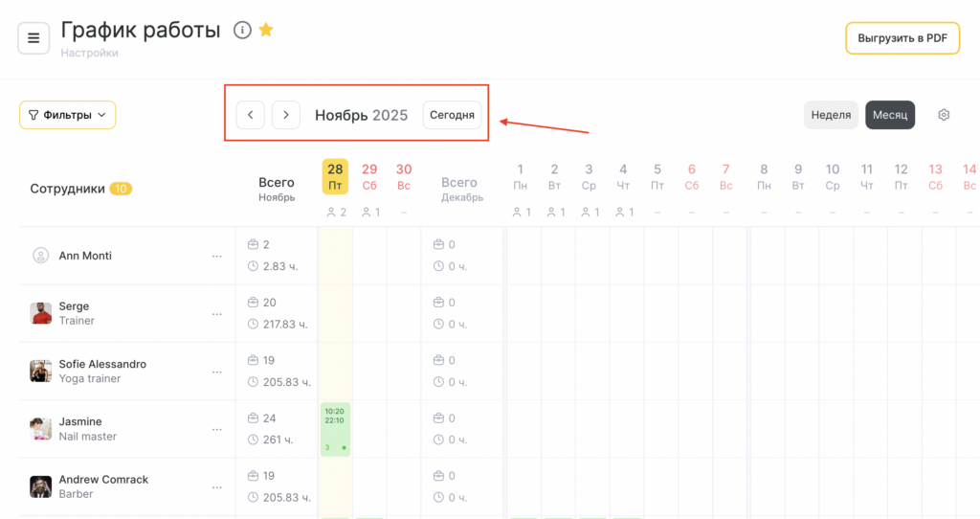Open more options for Andrew Comrack
The image size is (980, 519).
[x=217, y=486]
